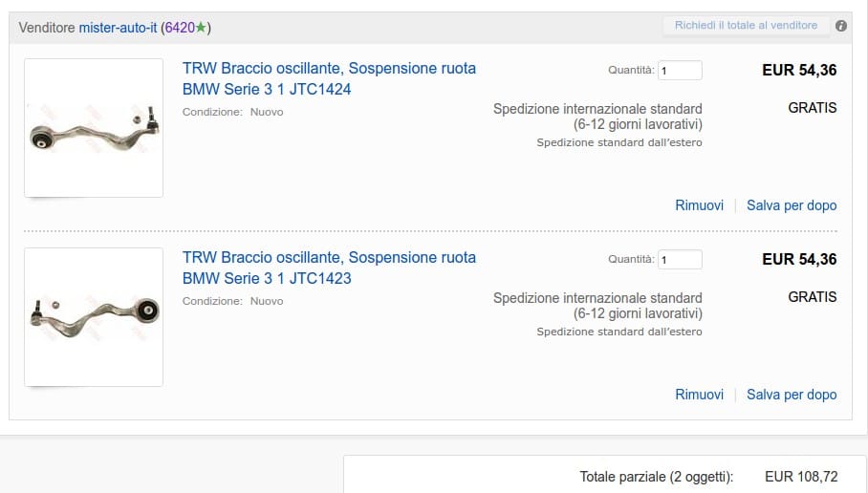Remove the JTC1424 item with Rimuovi
868x493 pixels.
[x=699, y=205]
